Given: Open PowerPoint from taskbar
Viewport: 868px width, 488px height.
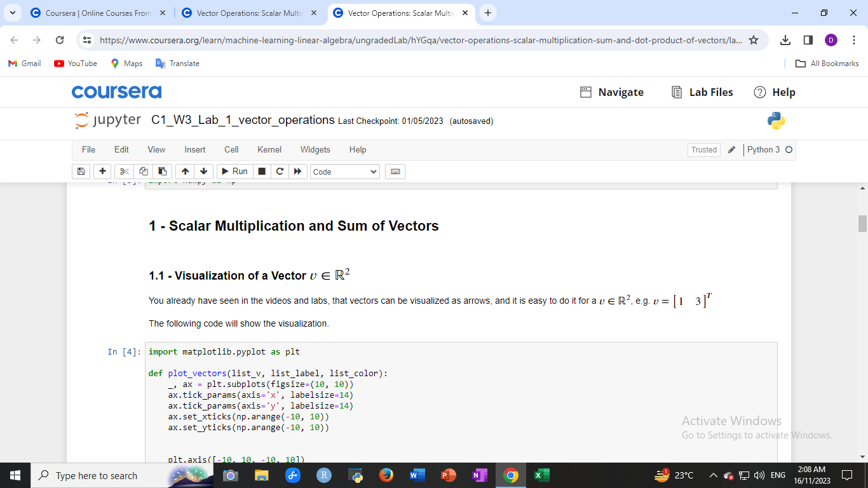Looking at the screenshot, I should (x=448, y=475).
